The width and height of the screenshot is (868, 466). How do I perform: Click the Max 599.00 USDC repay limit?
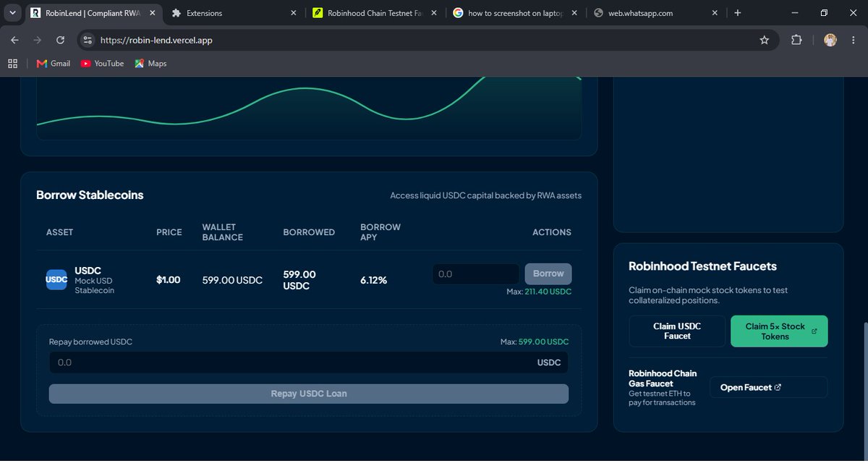pos(535,342)
